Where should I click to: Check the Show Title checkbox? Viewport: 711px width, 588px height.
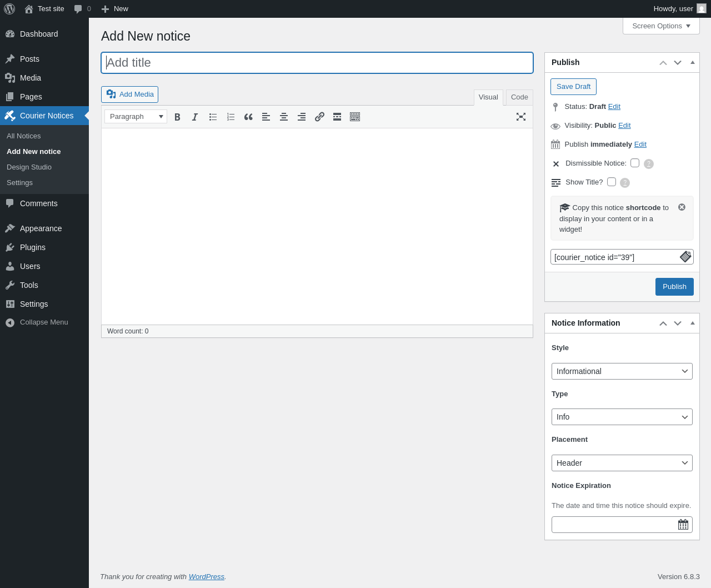(x=612, y=182)
